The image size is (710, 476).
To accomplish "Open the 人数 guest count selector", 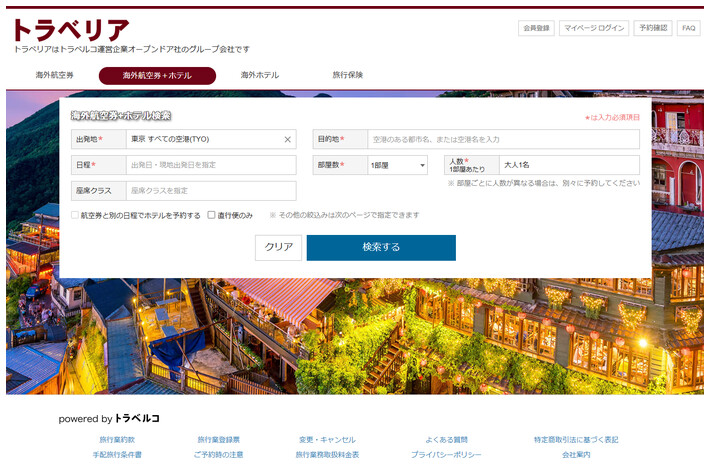I will [568, 165].
